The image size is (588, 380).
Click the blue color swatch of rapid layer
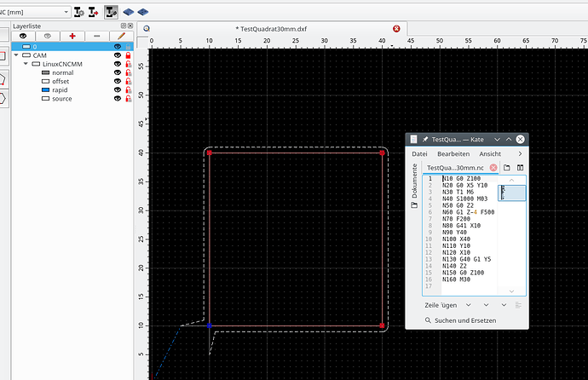(x=45, y=90)
